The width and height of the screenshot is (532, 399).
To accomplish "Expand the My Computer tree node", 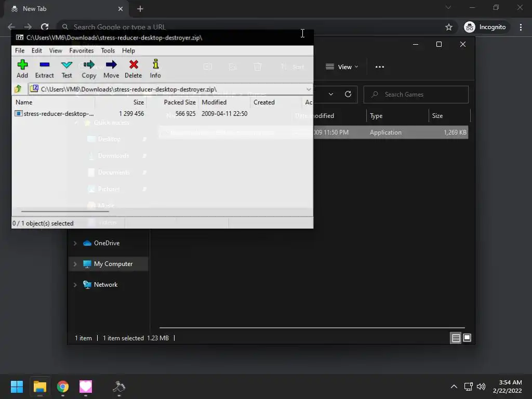I will point(75,264).
